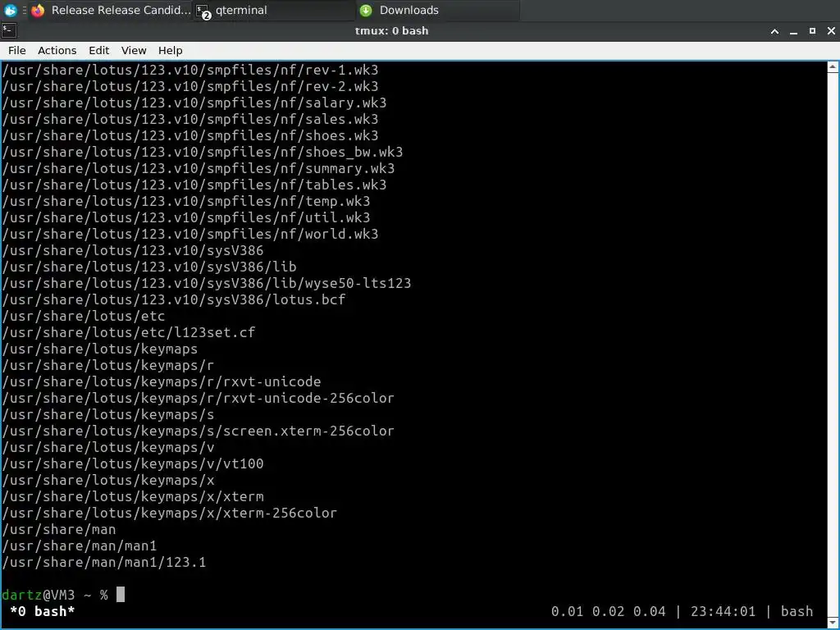840x630 pixels.
Task: Click the line /usr/share/lotus/keymaps/x/xterm
Action: [x=133, y=496]
